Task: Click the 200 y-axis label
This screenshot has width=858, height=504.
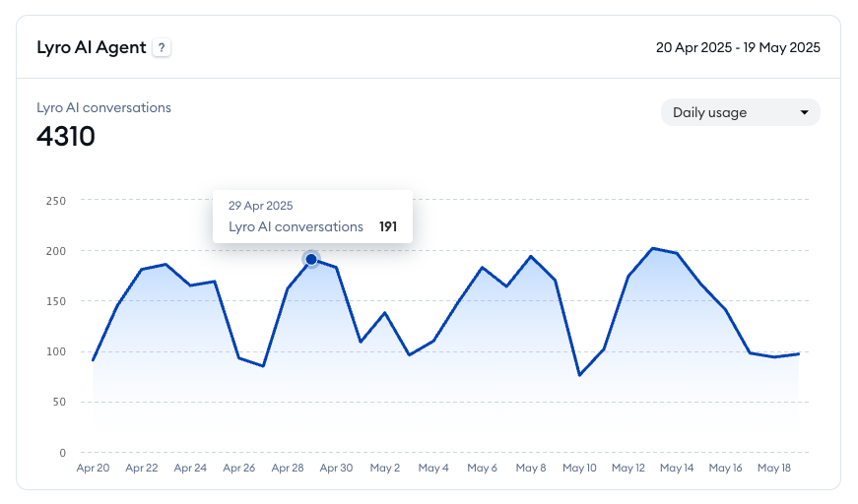Action: 56,251
